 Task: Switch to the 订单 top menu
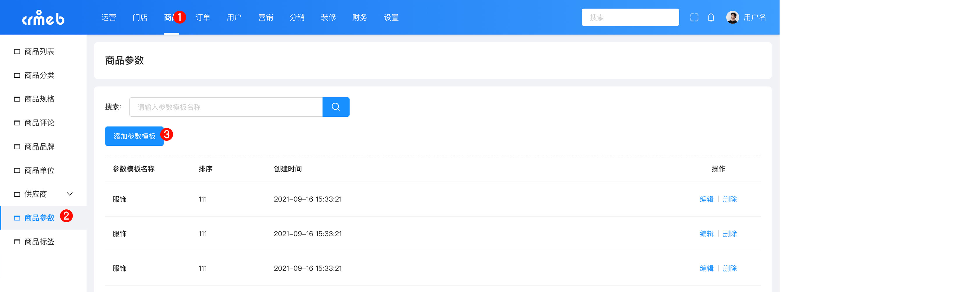point(203,17)
